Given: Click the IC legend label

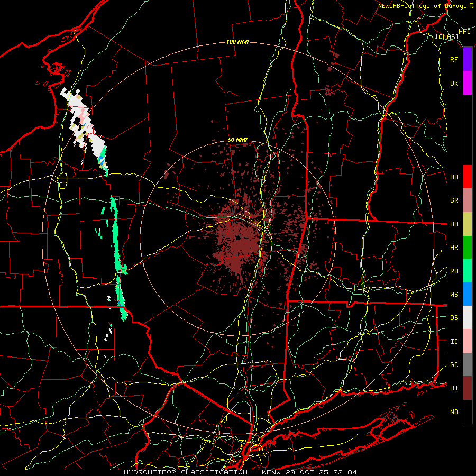Looking at the screenshot, I should click(454, 342).
